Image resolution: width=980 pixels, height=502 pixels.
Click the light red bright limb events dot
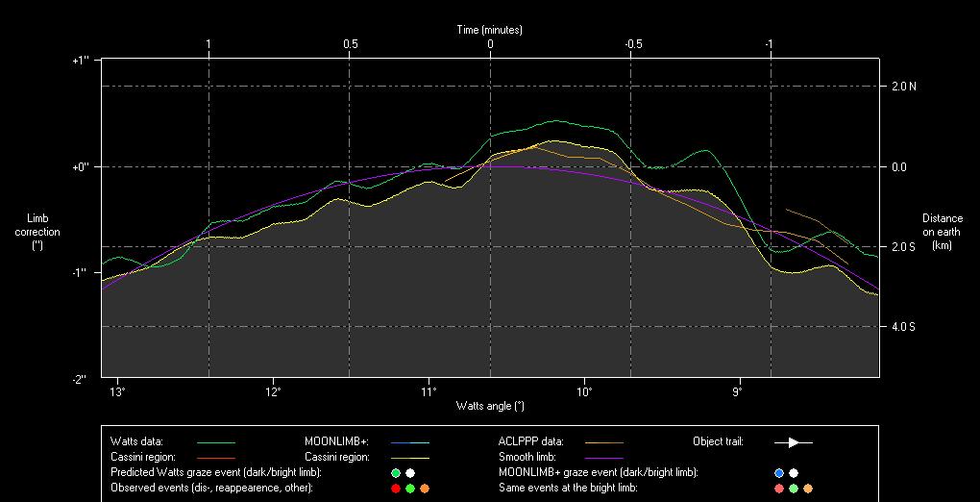[x=778, y=489]
